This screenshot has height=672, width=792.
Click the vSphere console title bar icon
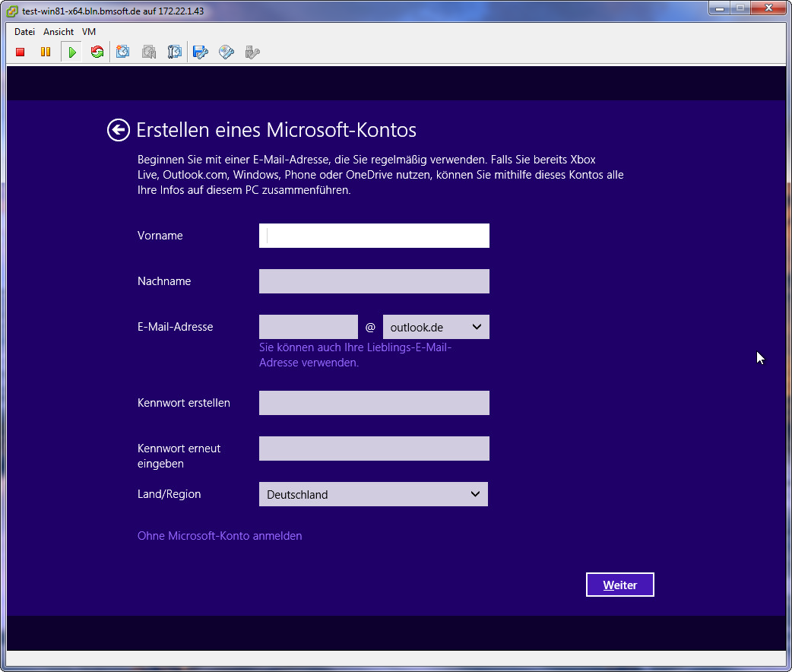(12, 11)
